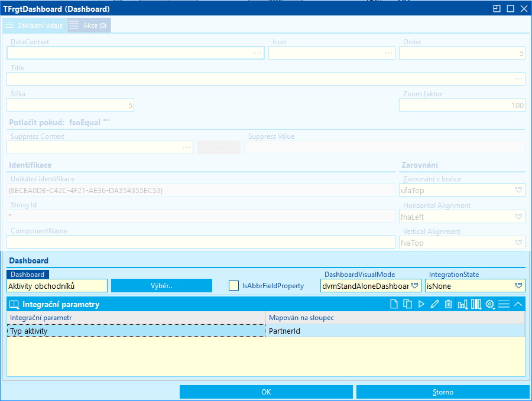Click the book icon of Integrační parametry
The image size is (532, 401).
point(14,304)
